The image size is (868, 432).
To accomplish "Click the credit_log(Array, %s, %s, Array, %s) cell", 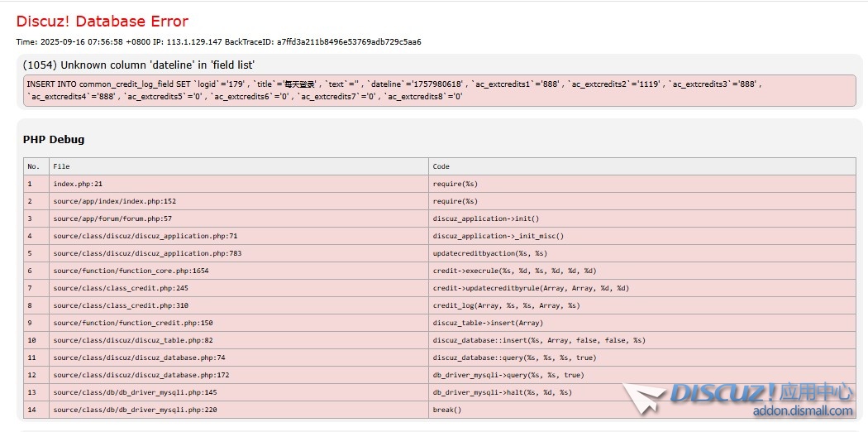I will tap(506, 305).
